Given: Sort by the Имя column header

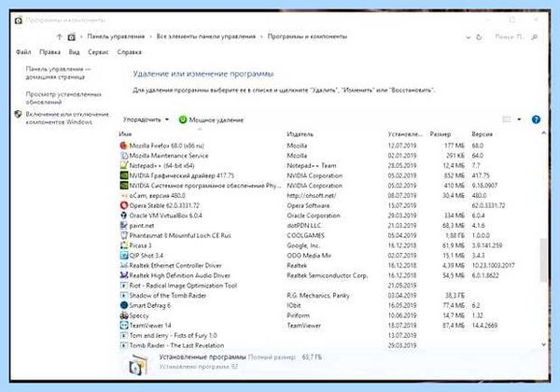Looking at the screenshot, I should click(x=125, y=134).
